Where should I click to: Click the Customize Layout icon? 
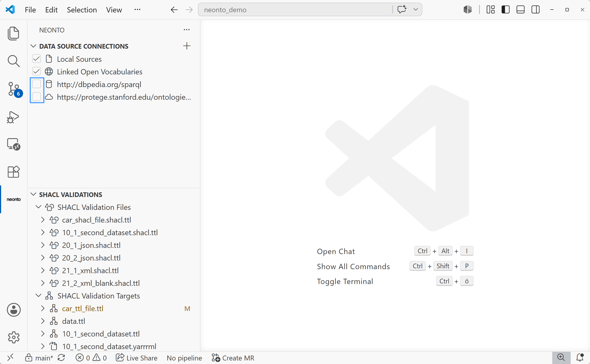(490, 10)
